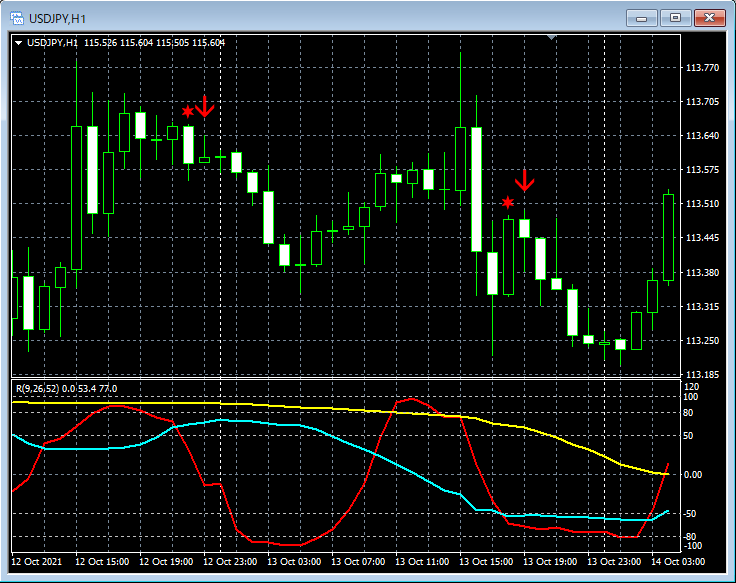Click the 113.445 price scale label
This screenshot has width=736, height=583.
(702, 238)
